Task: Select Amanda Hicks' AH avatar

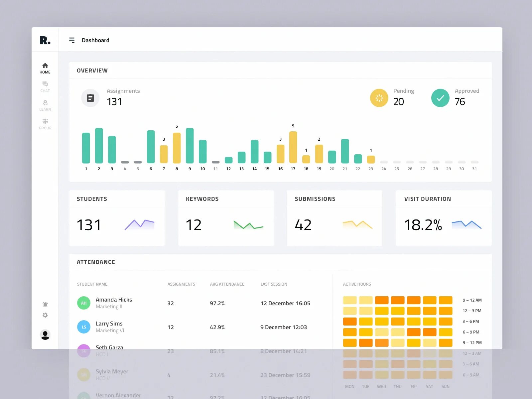Action: point(84,303)
